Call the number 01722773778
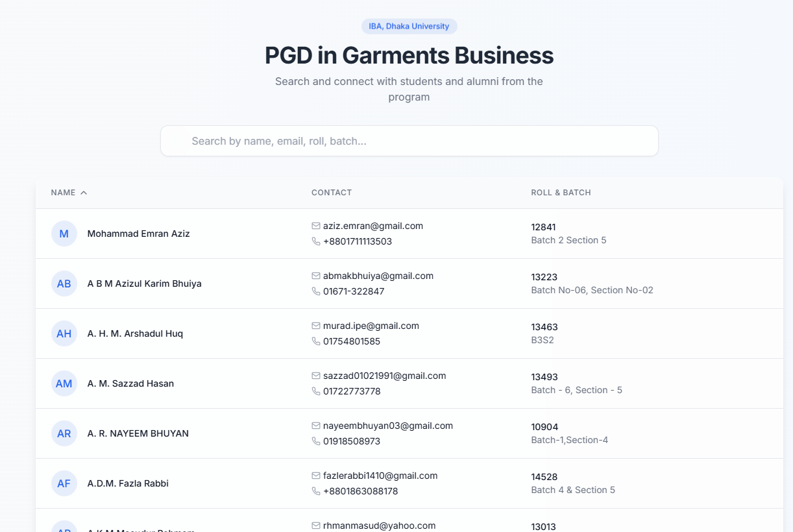The image size is (793, 532). click(x=351, y=391)
